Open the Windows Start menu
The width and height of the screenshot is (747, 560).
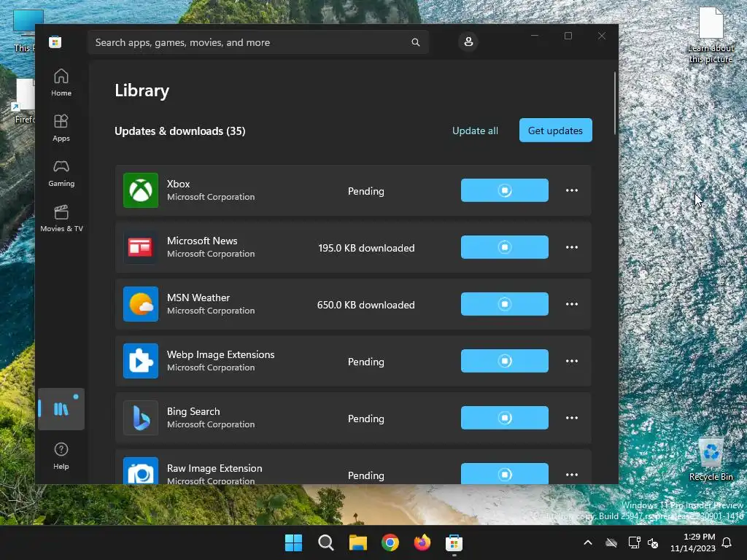click(293, 542)
